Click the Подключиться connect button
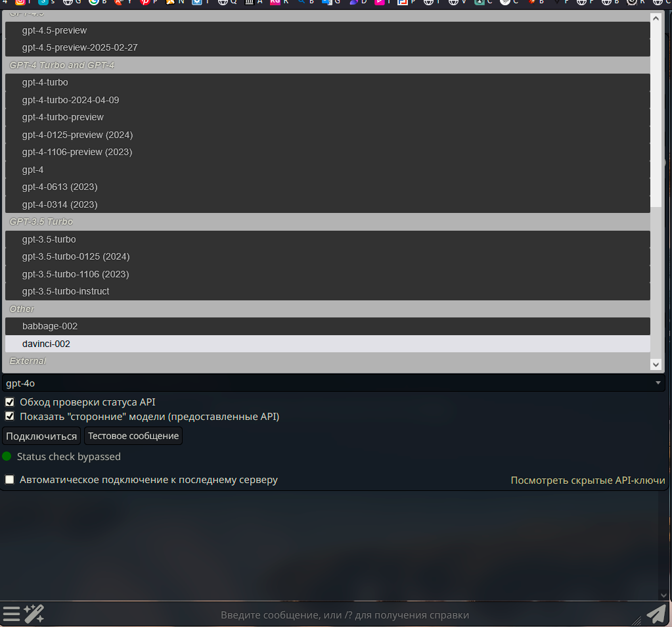 tap(41, 436)
